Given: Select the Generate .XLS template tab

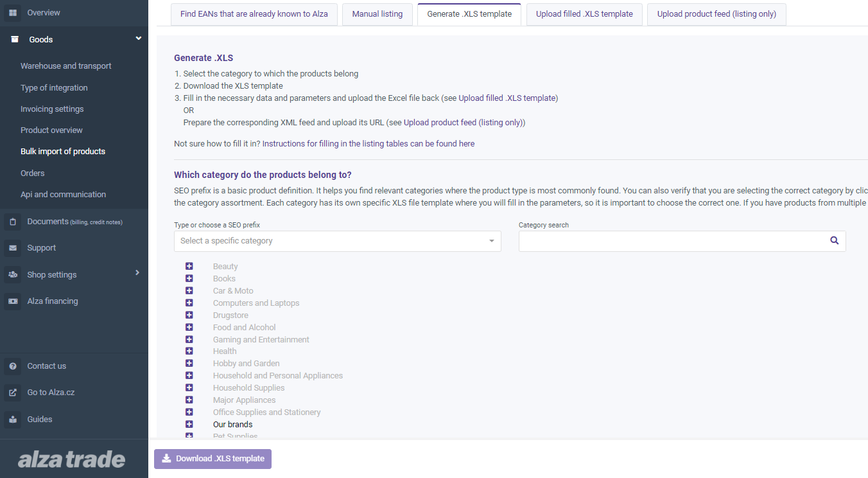Looking at the screenshot, I should point(469,14).
